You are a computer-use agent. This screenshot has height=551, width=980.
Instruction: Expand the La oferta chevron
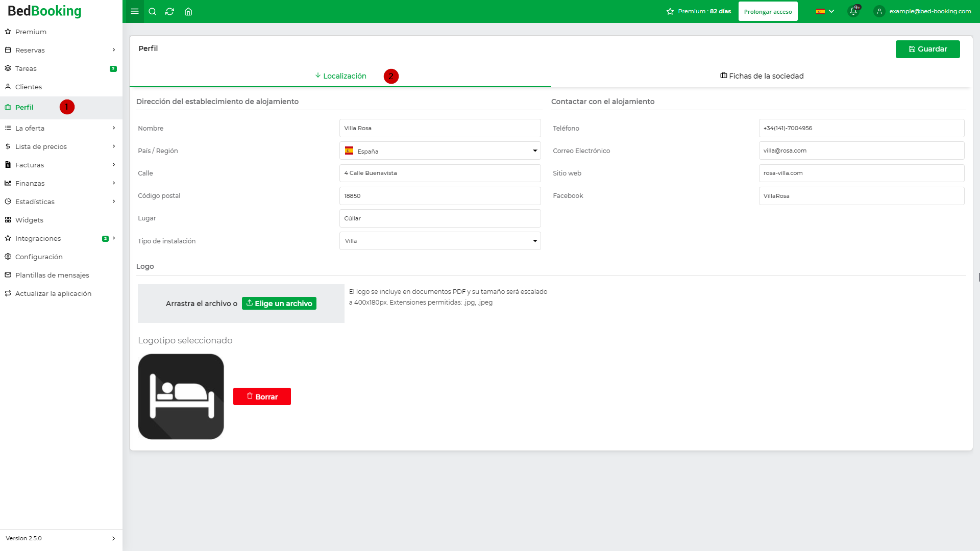pos(114,128)
